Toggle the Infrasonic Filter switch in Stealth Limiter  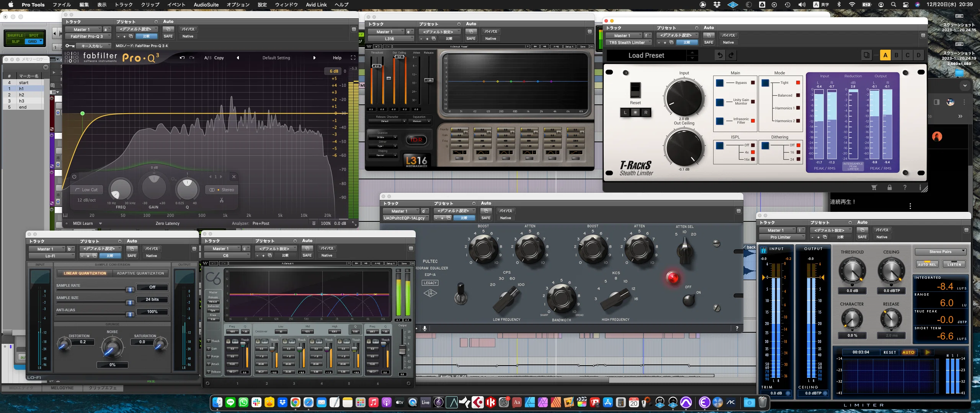point(720,121)
